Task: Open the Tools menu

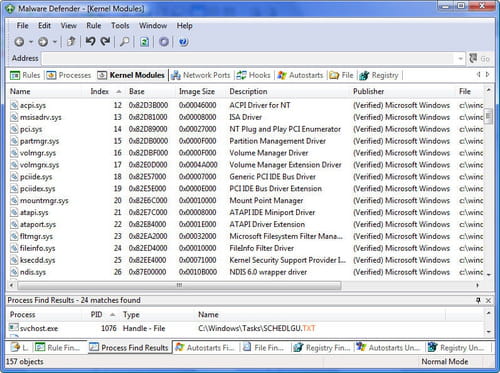Action: click(x=120, y=26)
